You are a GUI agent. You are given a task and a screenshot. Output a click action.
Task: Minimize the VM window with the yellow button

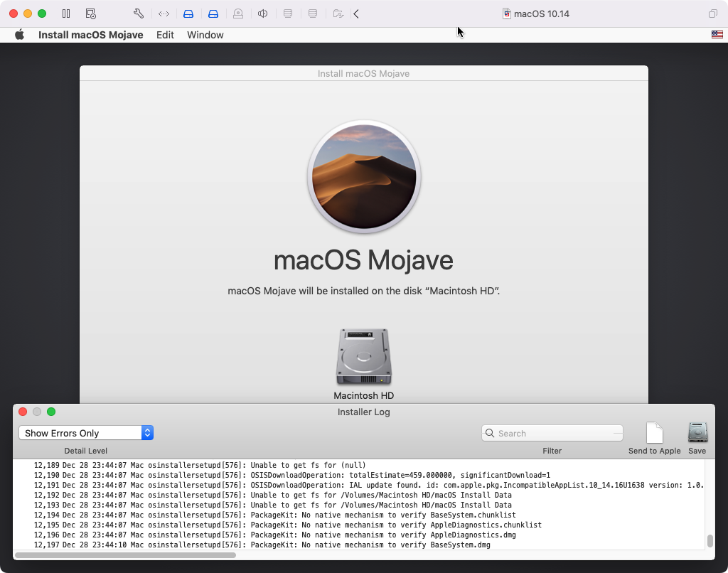tap(28, 14)
